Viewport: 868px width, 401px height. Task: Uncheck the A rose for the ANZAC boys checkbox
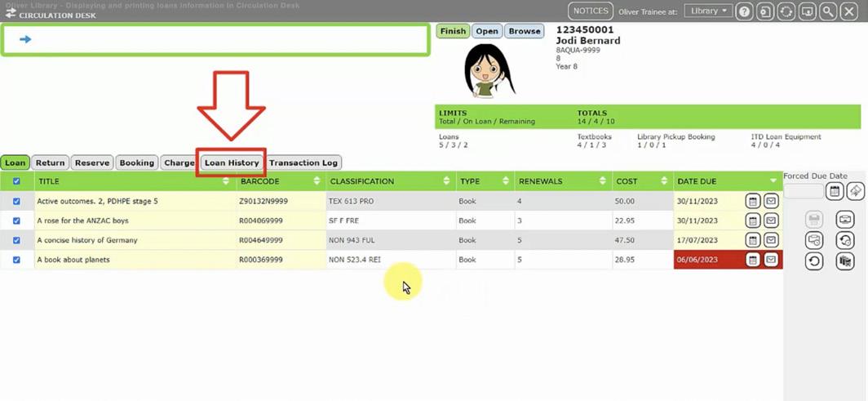pos(16,221)
